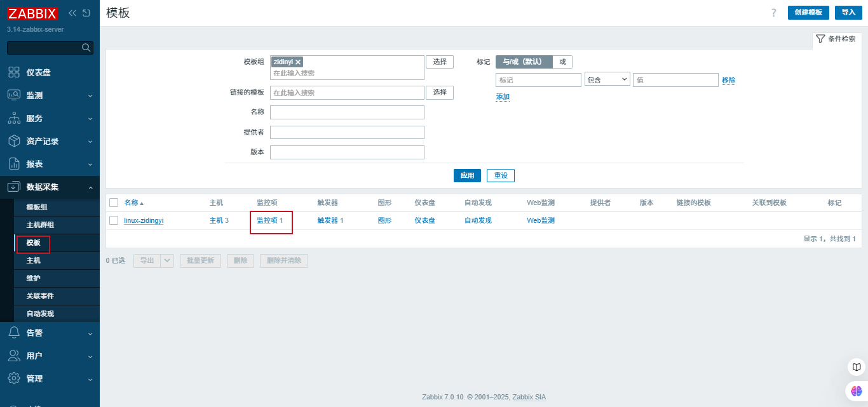
Task: Open Web监测 link in linux-zidingyi row
Action: 541,220
